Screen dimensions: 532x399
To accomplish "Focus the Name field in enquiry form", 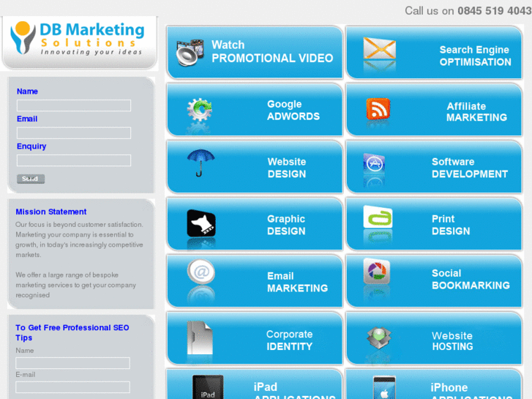I will click(x=74, y=105).
